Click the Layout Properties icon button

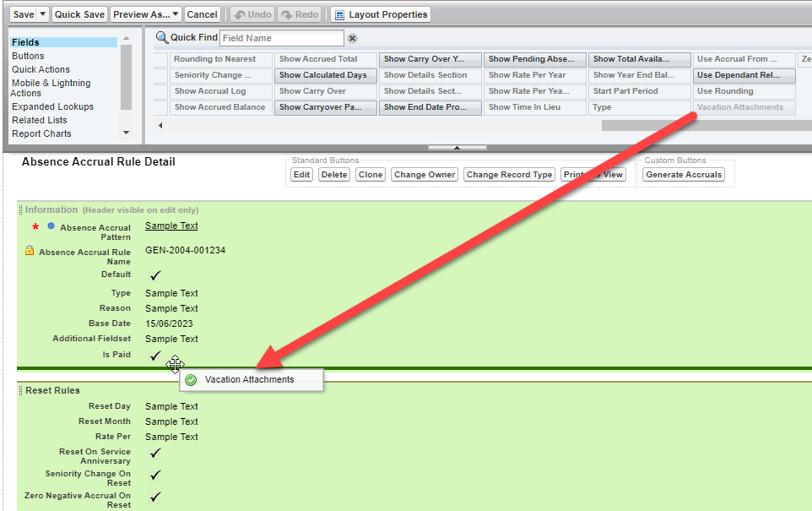click(x=339, y=14)
